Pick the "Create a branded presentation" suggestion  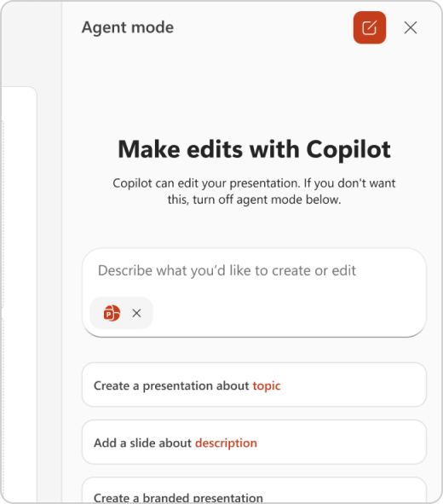(x=254, y=491)
